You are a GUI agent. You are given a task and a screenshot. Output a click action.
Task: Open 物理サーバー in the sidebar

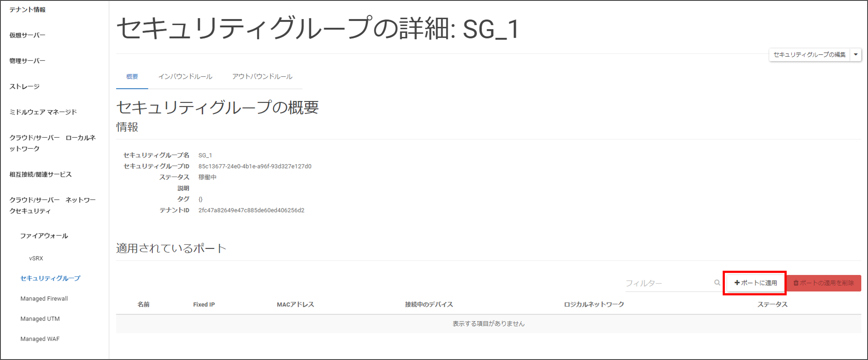27,61
